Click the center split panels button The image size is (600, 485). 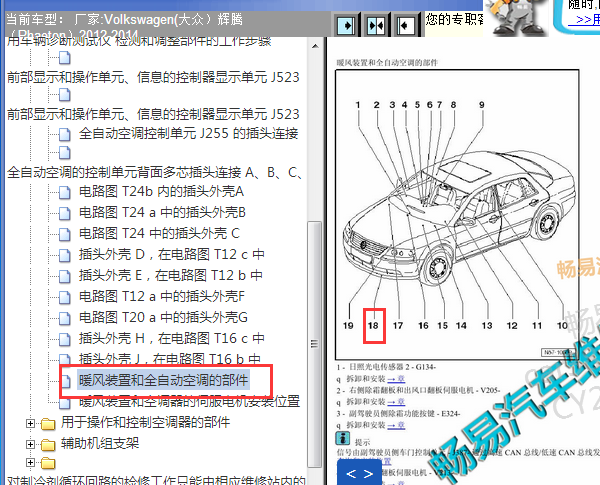[376, 26]
